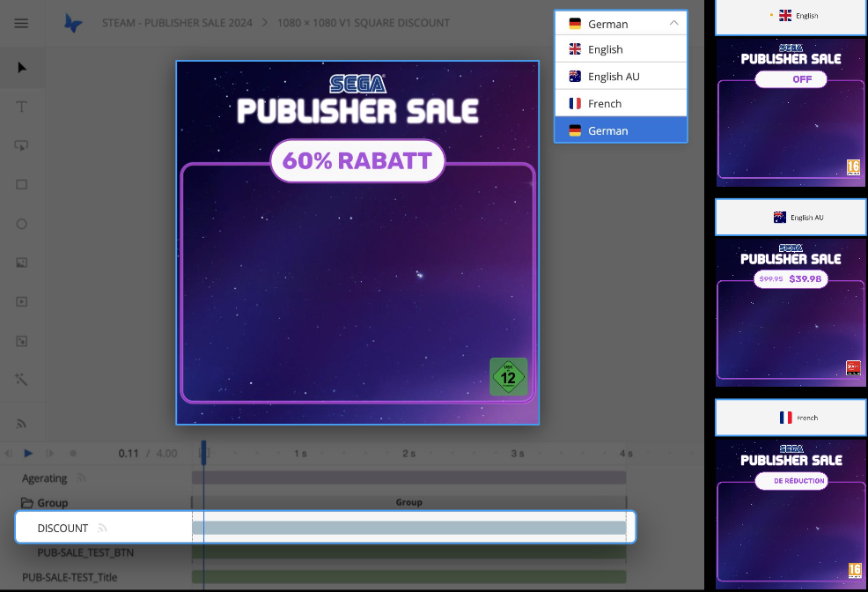Select the Ellipse shape tool

tap(22, 224)
